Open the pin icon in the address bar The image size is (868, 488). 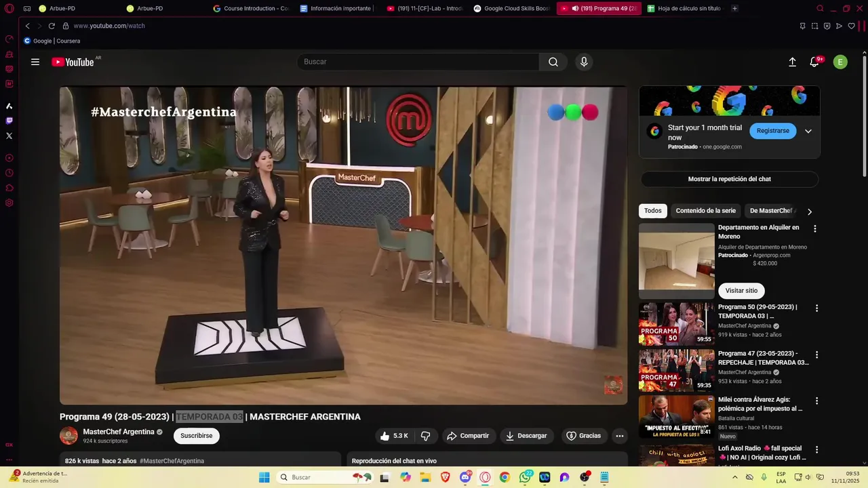coord(802,26)
